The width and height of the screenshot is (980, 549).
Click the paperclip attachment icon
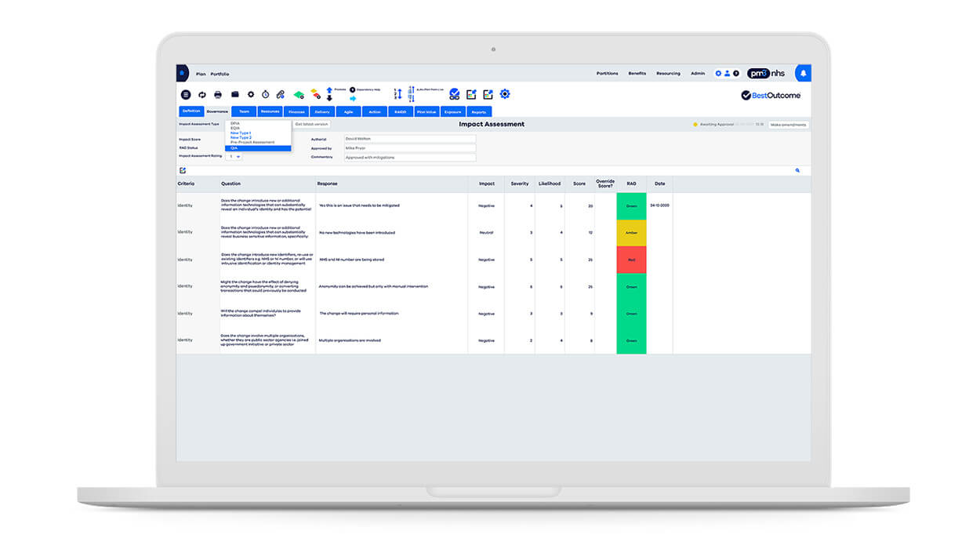tap(281, 94)
